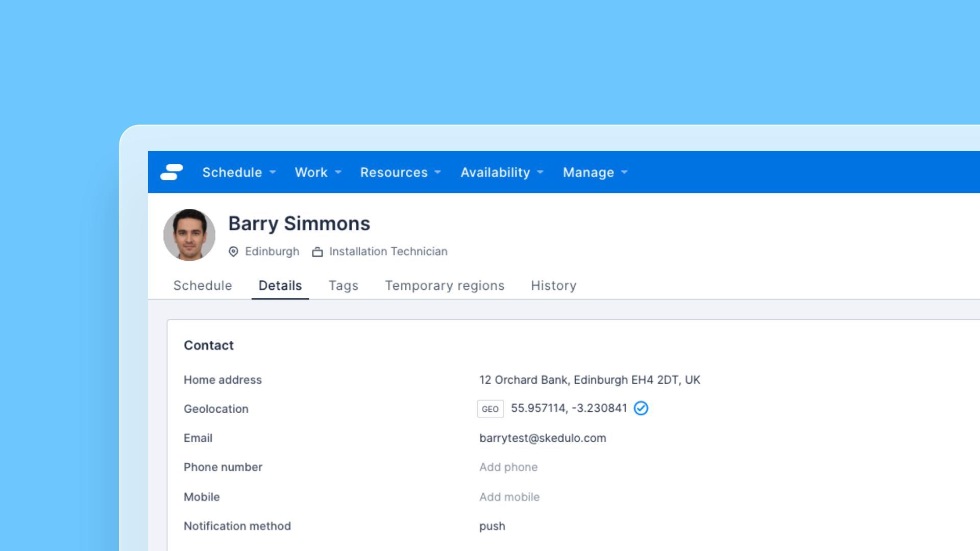Click the Barry Simmons name heading
This screenshot has width=980, height=551.
point(299,223)
